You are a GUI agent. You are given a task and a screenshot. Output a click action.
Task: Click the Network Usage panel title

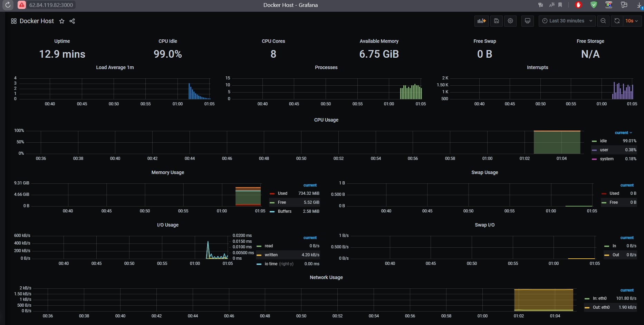[326, 277]
